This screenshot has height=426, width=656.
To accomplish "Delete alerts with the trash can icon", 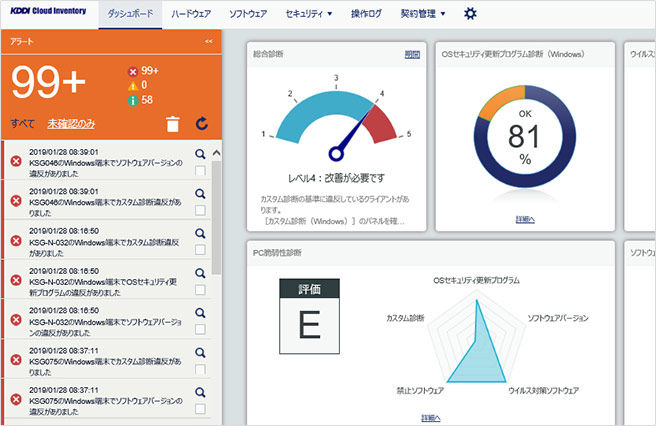I will pyautogui.click(x=172, y=124).
